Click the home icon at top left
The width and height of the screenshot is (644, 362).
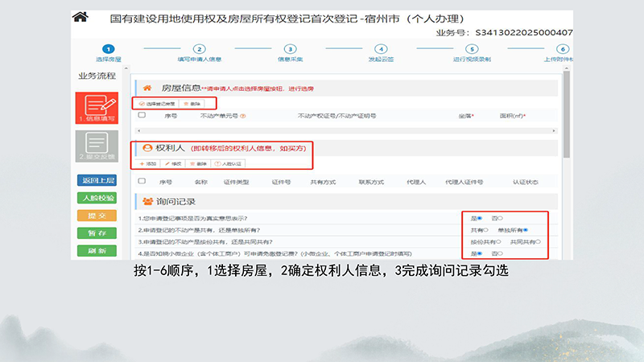[x=80, y=18]
